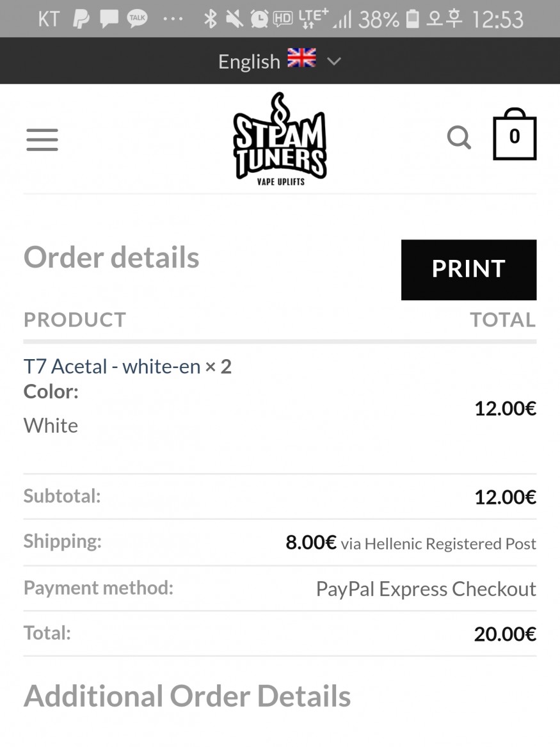Tap the Additional Order Details heading
The image size is (560, 747).
187,696
